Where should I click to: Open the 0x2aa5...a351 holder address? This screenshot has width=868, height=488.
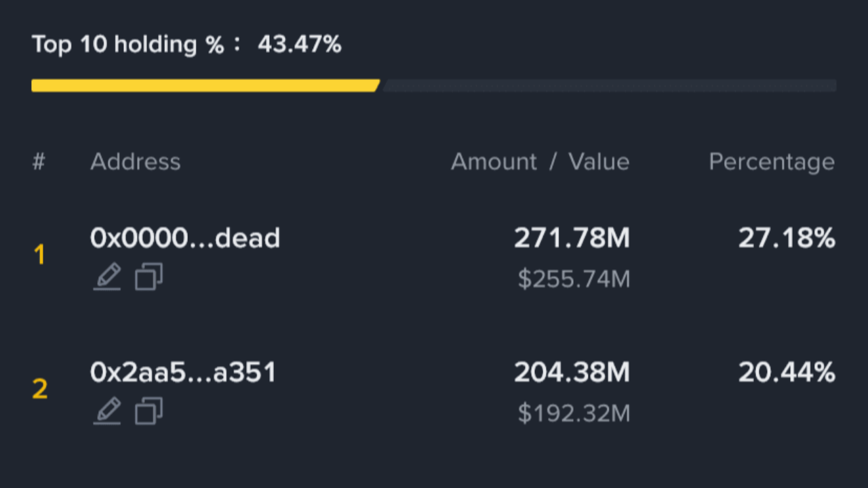(183, 372)
